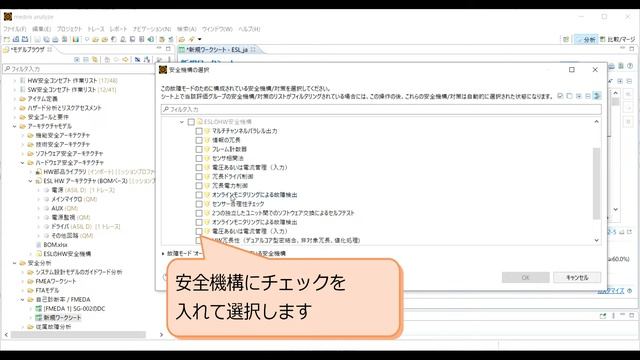Viewport: 640px width, 360px height.
Task: Check the 冗長ドライバ制御 checkbox
Action: 199,177
